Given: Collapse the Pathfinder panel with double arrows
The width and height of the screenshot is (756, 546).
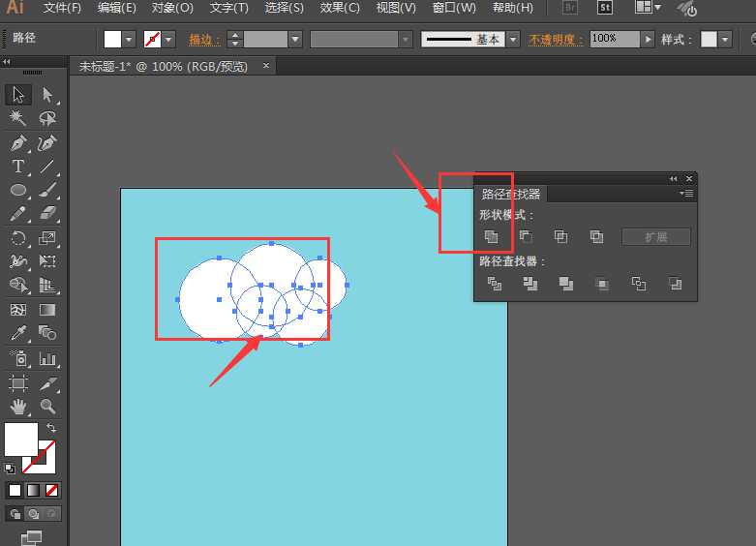Looking at the screenshot, I should pos(673,179).
